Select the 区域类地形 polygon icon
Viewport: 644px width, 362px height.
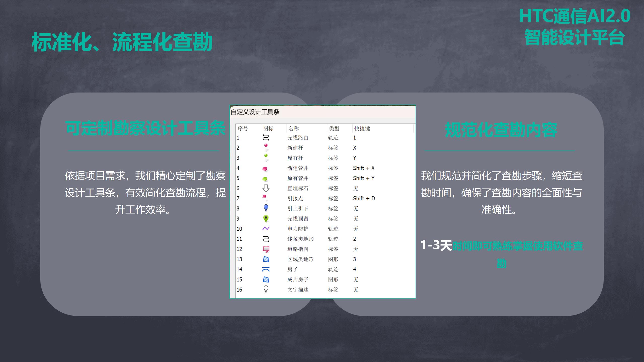266,259
